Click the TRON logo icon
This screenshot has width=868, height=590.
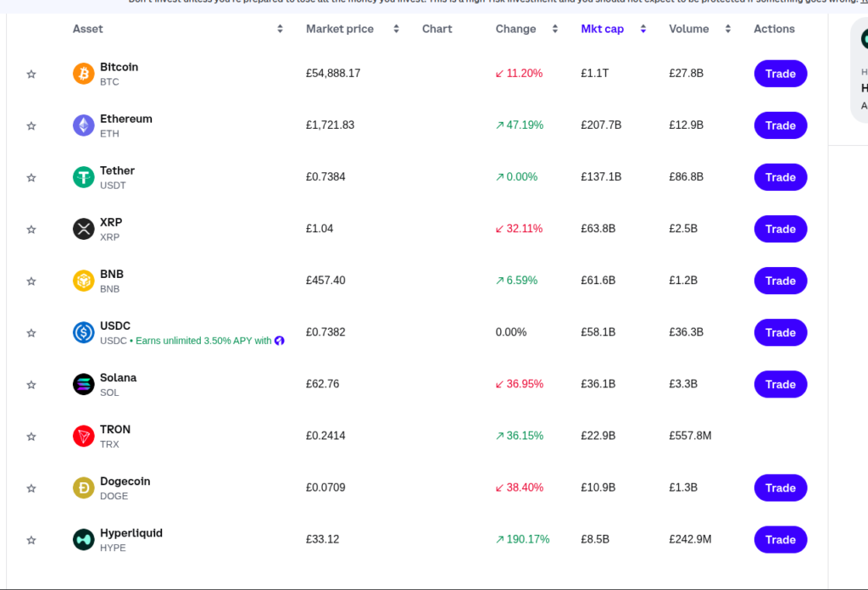[83, 436]
